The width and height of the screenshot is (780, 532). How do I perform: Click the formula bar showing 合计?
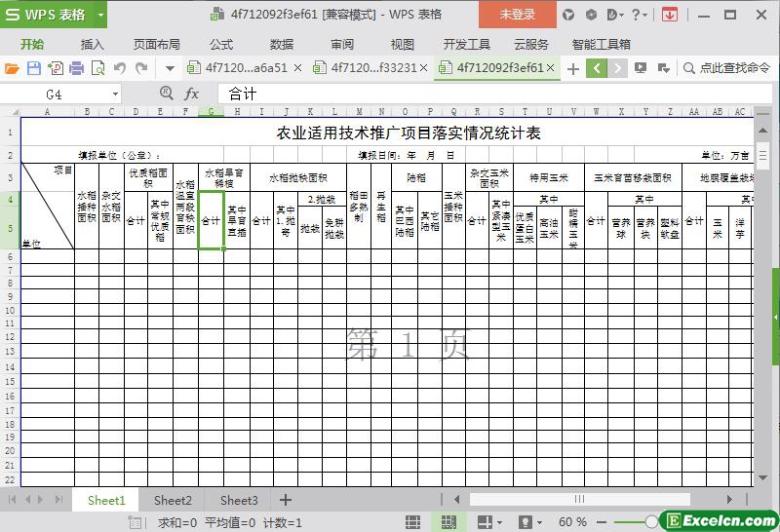(x=494, y=94)
